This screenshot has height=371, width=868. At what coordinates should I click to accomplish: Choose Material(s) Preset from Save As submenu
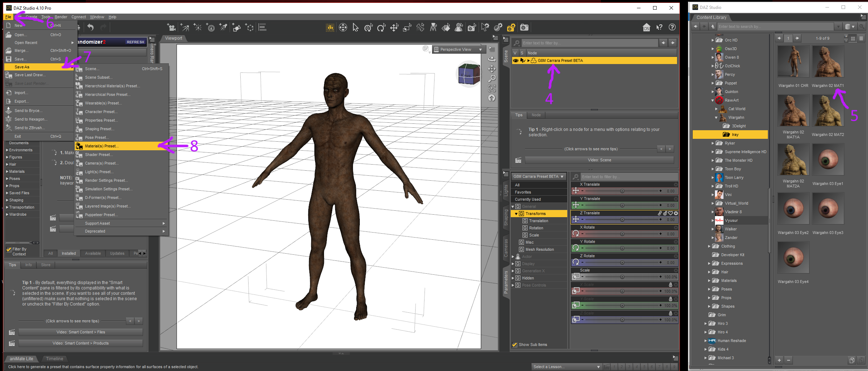pyautogui.click(x=102, y=146)
